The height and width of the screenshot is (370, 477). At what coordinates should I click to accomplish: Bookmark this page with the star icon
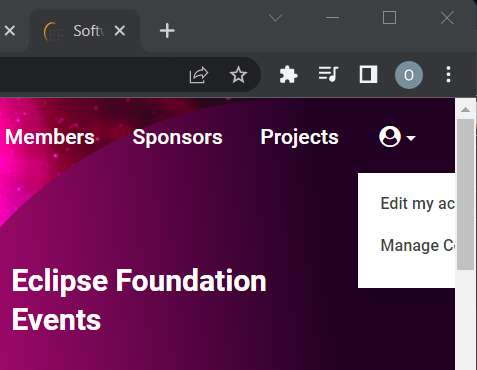tap(238, 75)
